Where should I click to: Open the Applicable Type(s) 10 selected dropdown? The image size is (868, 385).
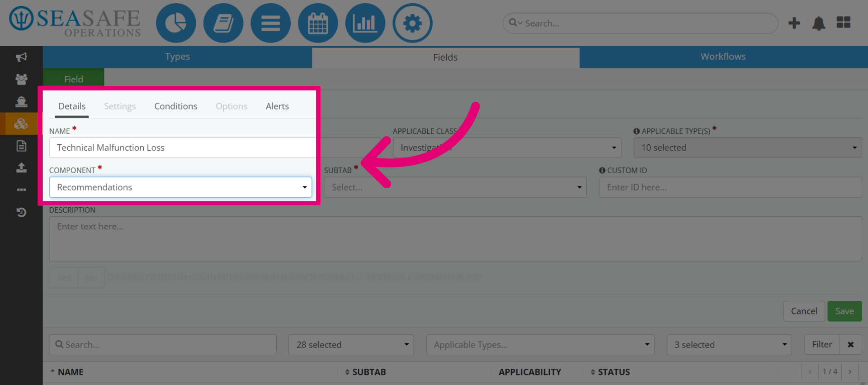point(748,148)
